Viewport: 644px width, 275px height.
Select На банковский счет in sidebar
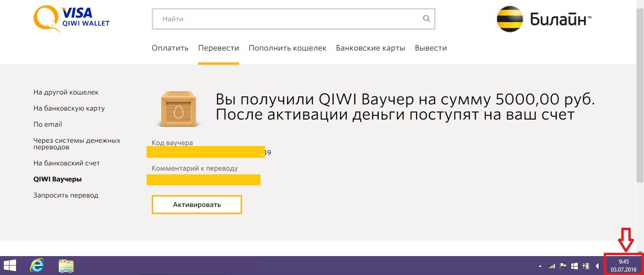67,163
